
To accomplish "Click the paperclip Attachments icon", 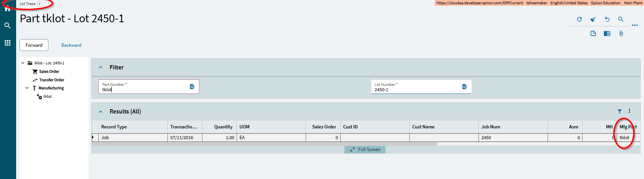I will click(x=621, y=33).
